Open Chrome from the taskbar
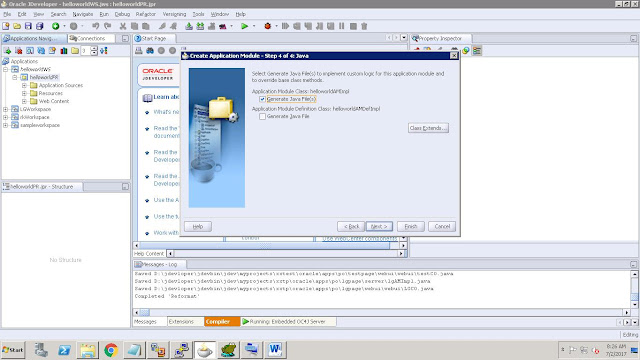The image size is (640, 360). coord(111,350)
